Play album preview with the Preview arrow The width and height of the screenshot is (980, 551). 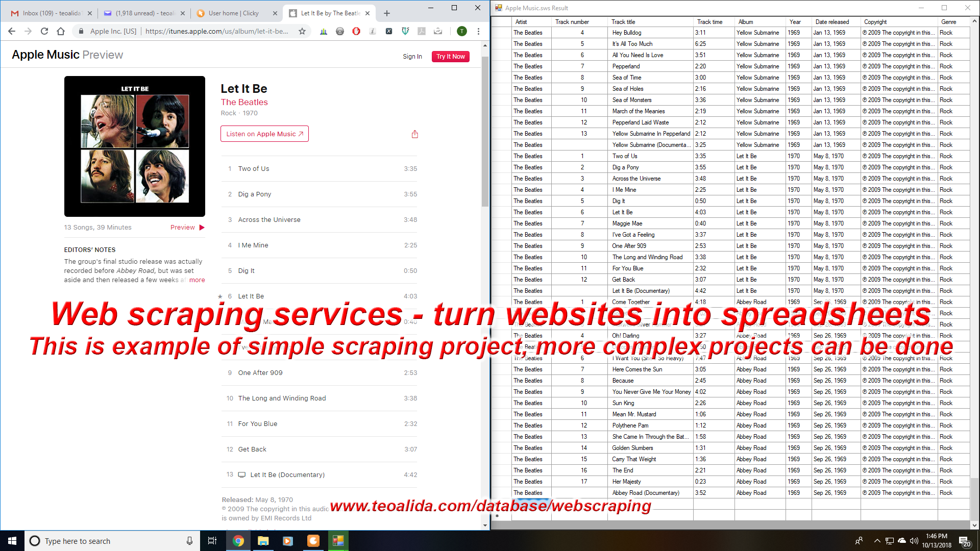pyautogui.click(x=202, y=228)
